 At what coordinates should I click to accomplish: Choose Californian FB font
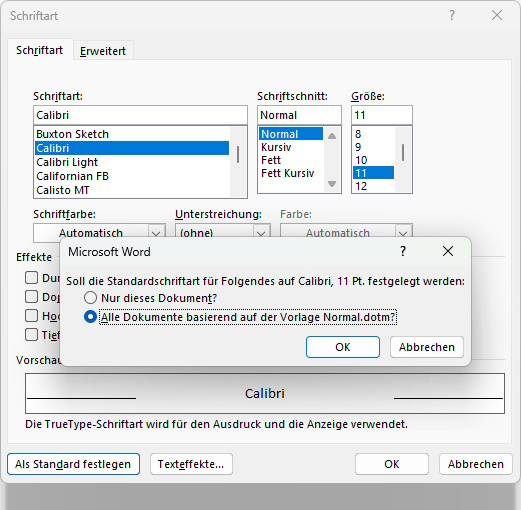coord(132,176)
